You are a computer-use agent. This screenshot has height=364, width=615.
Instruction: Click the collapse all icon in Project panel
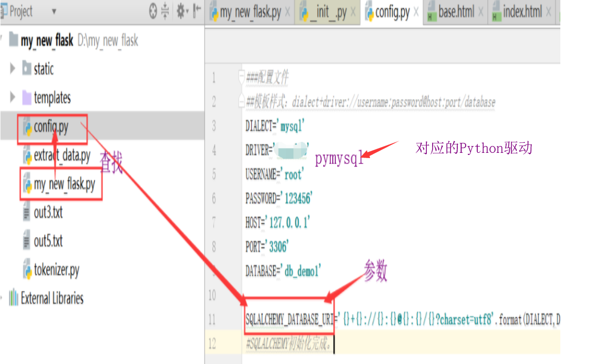coord(165,12)
